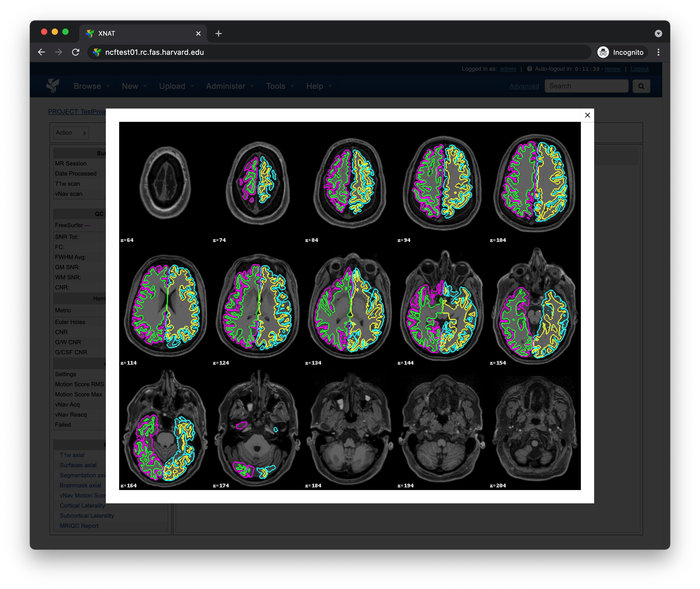
Task: Click the 'GM SNR:' row label
Action: tap(68, 267)
